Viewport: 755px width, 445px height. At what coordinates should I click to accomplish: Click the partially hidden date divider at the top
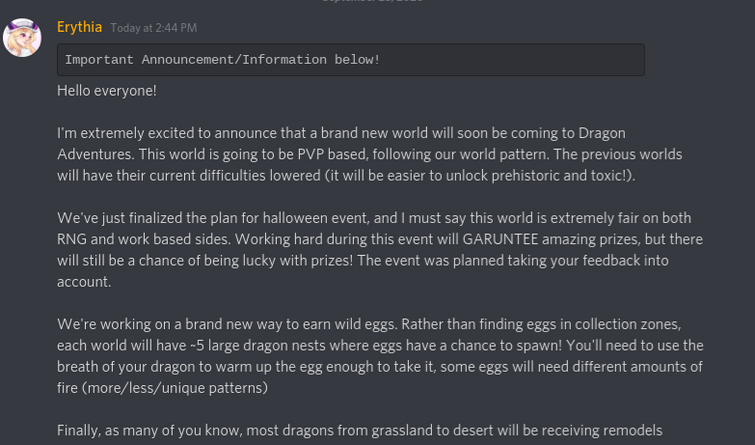point(372,2)
